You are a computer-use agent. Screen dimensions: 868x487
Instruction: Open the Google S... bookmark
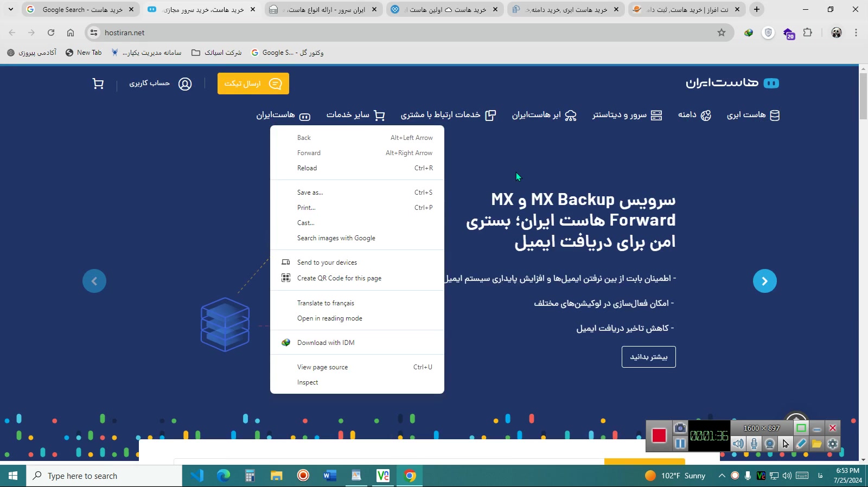coord(287,53)
